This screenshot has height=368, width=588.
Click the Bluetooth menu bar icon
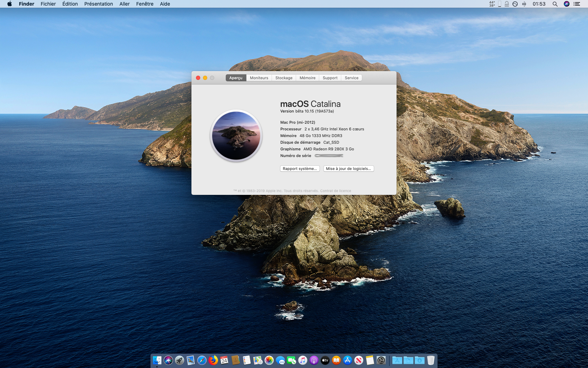[524, 4]
